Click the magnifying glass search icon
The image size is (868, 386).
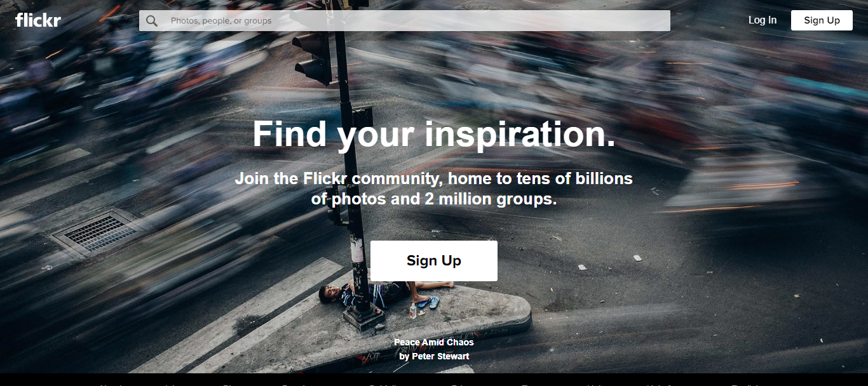tap(152, 21)
